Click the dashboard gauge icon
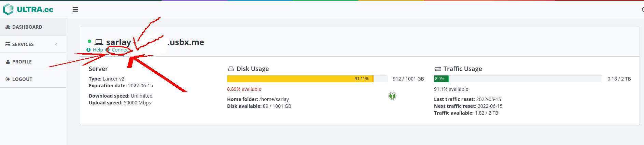 (8, 27)
